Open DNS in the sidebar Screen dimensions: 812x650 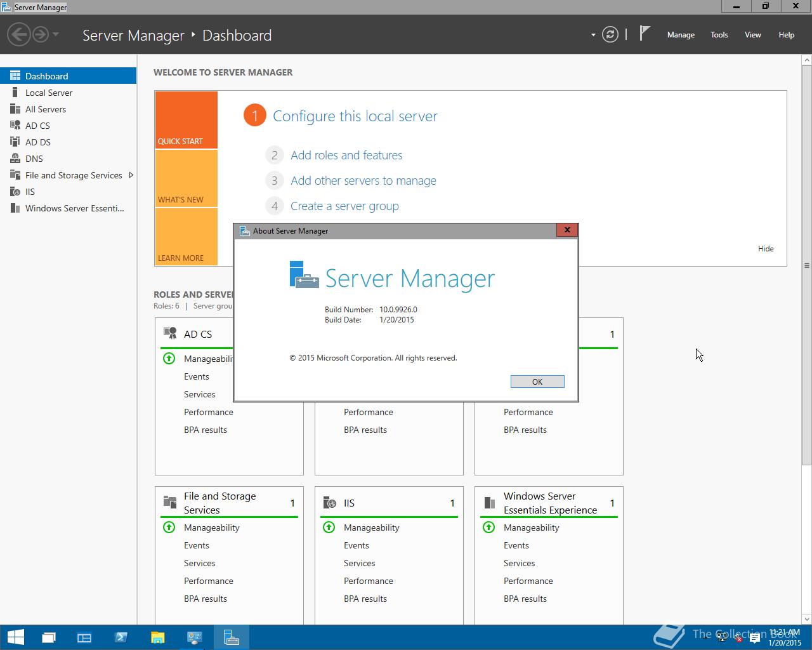tap(68, 158)
